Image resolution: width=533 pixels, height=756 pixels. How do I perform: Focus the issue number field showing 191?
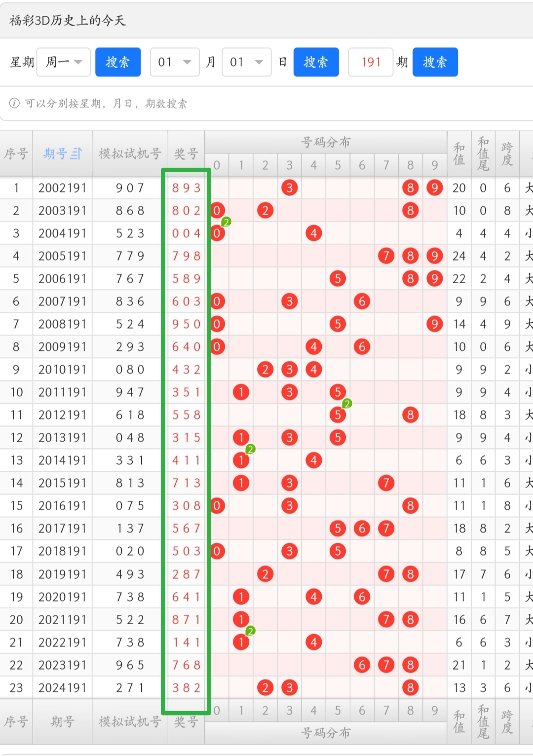[x=371, y=62]
